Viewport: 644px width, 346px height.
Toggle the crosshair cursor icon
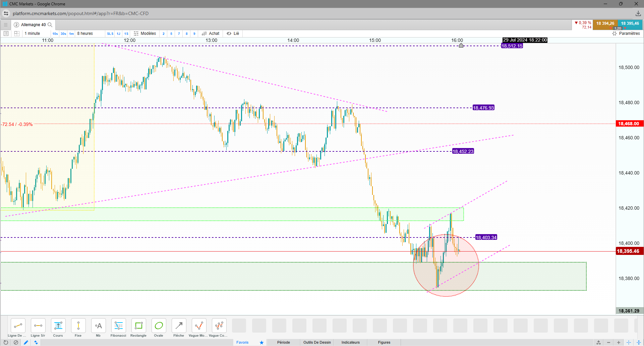coord(629,342)
